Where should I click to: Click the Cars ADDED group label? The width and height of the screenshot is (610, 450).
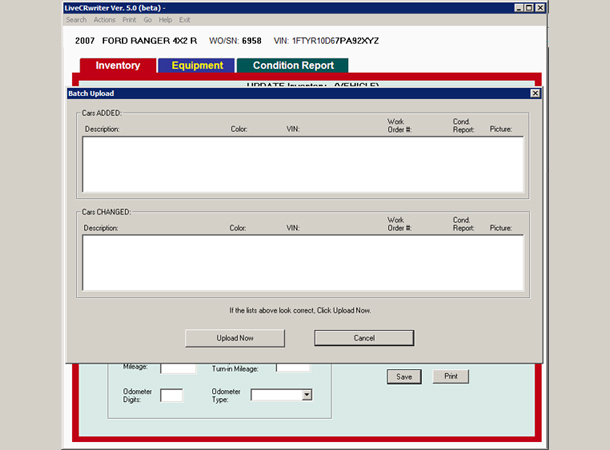102,113
